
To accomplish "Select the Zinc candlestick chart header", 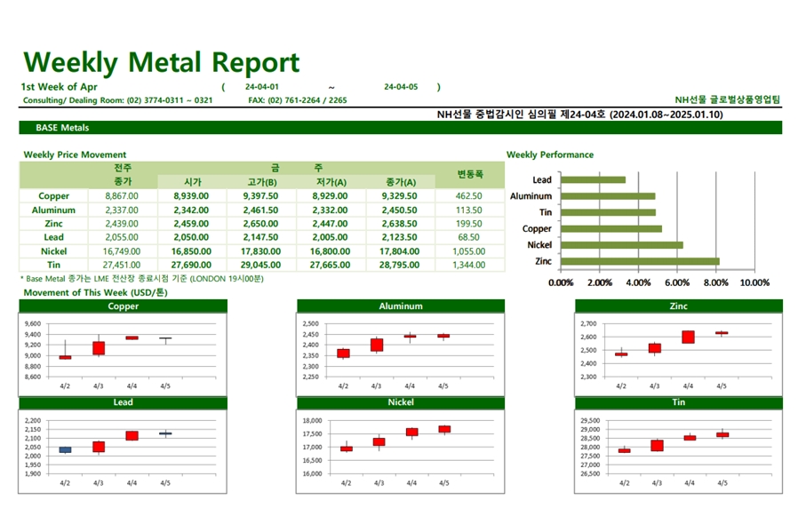I will click(679, 306).
